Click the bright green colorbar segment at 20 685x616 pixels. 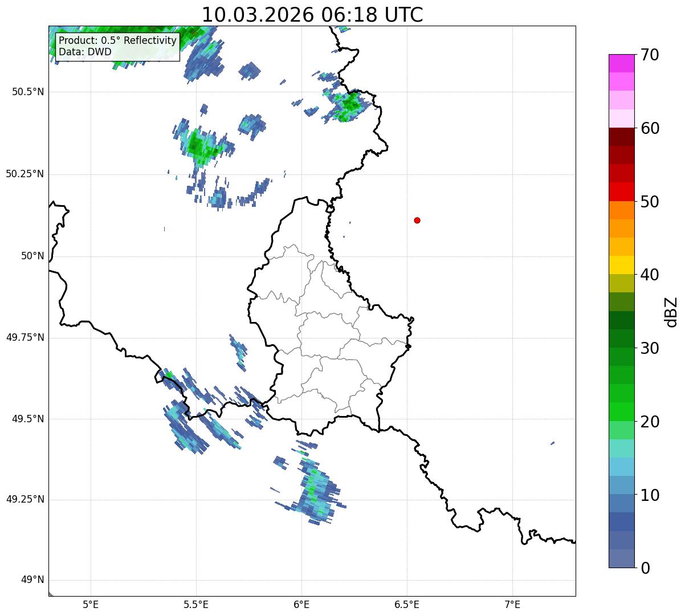622,411
